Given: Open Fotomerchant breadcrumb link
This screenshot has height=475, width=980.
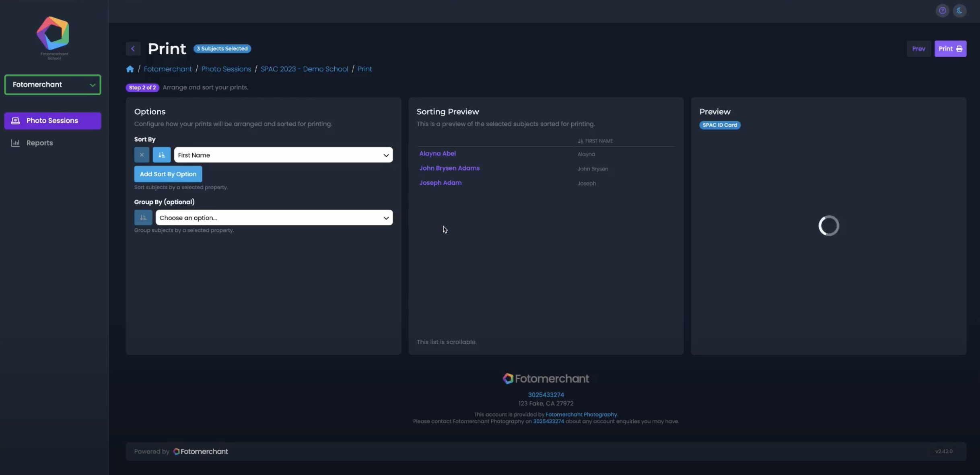Looking at the screenshot, I should 168,69.
